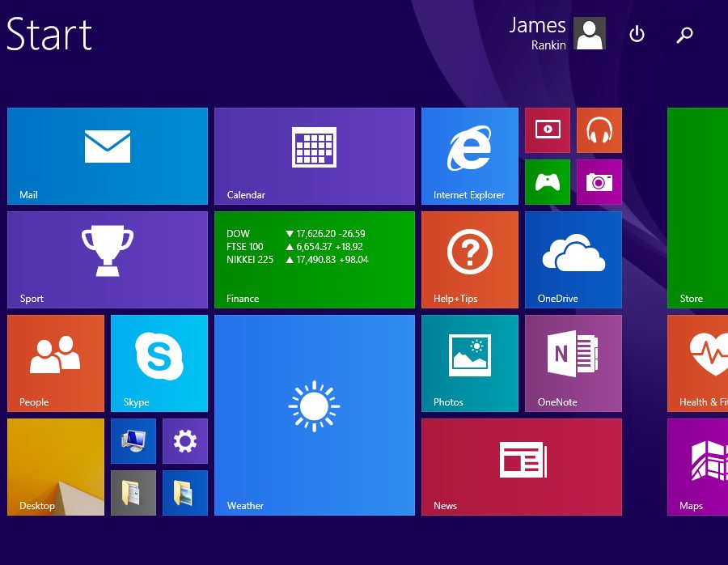Open the Pictures folder tile
The image size is (728, 565).
point(184,493)
